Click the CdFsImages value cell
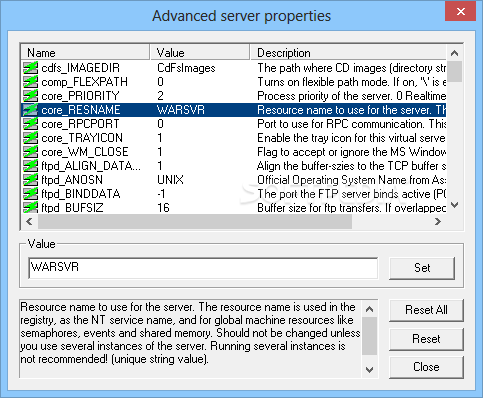 pos(186,68)
